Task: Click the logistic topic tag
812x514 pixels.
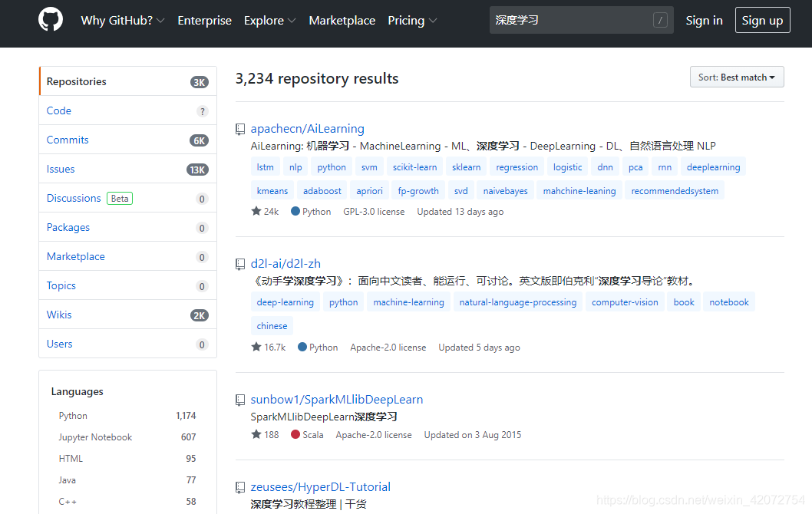Action: (567, 166)
